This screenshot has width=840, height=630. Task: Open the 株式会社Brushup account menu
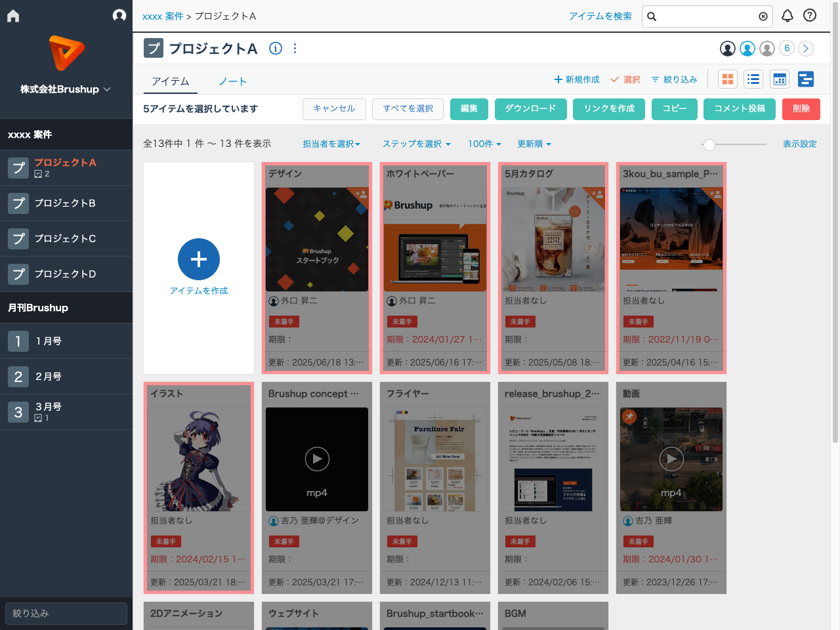66,89
